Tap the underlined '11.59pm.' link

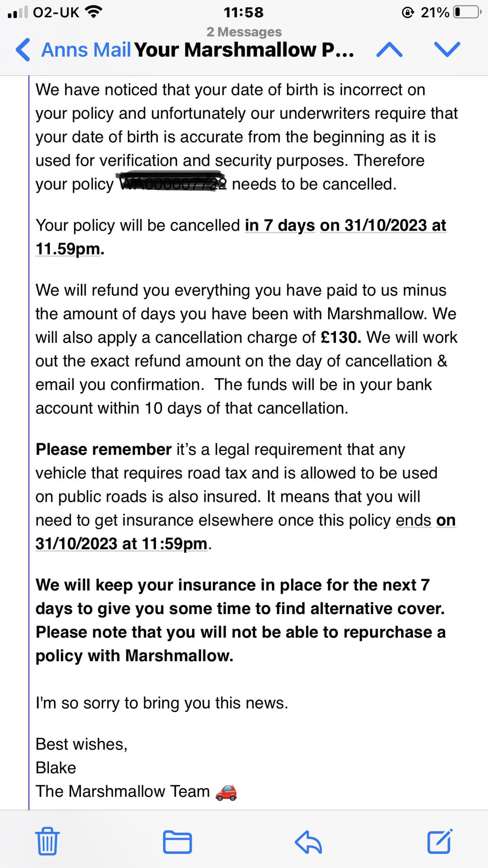(70, 249)
